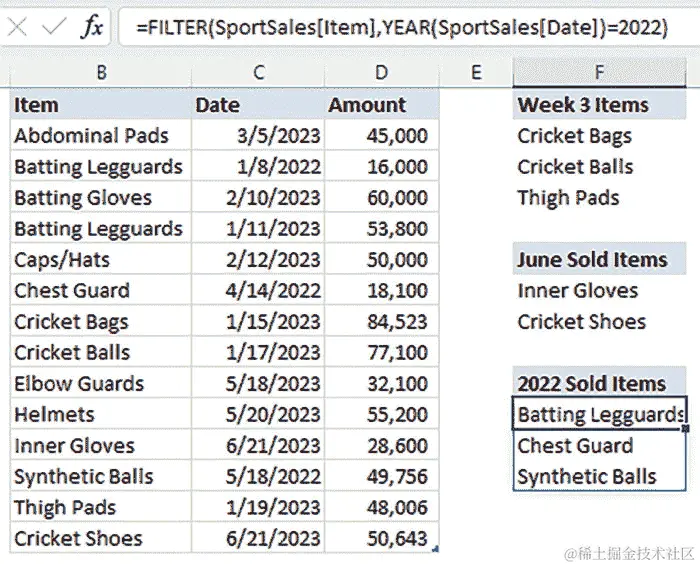The image size is (700, 567).
Task: Click the table resize handle below 50,643
Action: coord(436,550)
